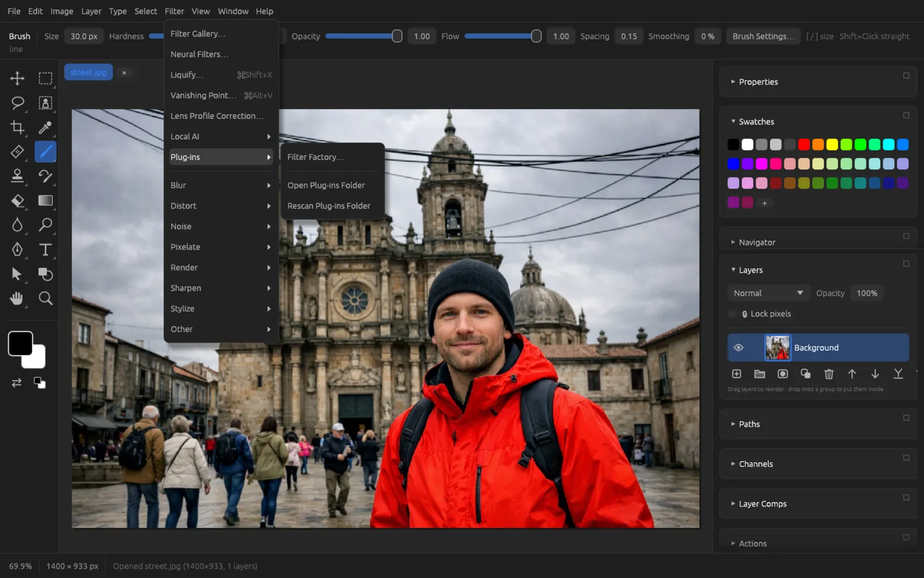Open Lens Profile Correction dialog
Image resolution: width=924 pixels, height=578 pixels.
pyautogui.click(x=221, y=116)
